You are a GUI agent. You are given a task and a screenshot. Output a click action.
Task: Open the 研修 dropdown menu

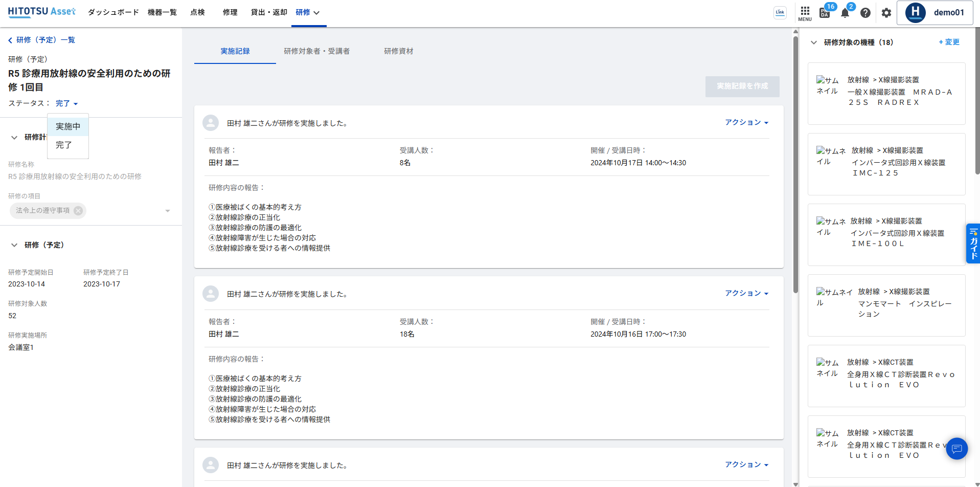[x=308, y=12]
